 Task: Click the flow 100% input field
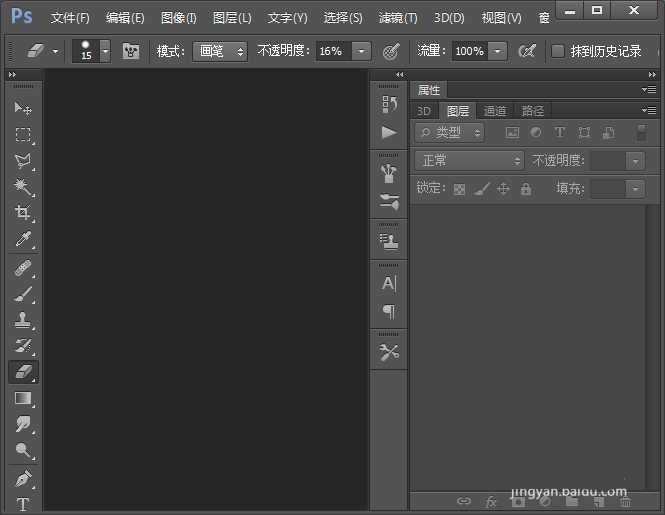pos(468,51)
